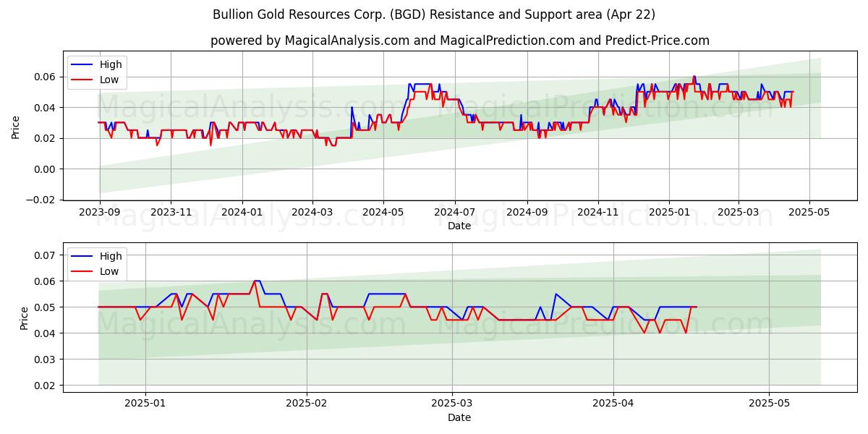Click the 2025-05 tick label in top chart

tap(809, 213)
